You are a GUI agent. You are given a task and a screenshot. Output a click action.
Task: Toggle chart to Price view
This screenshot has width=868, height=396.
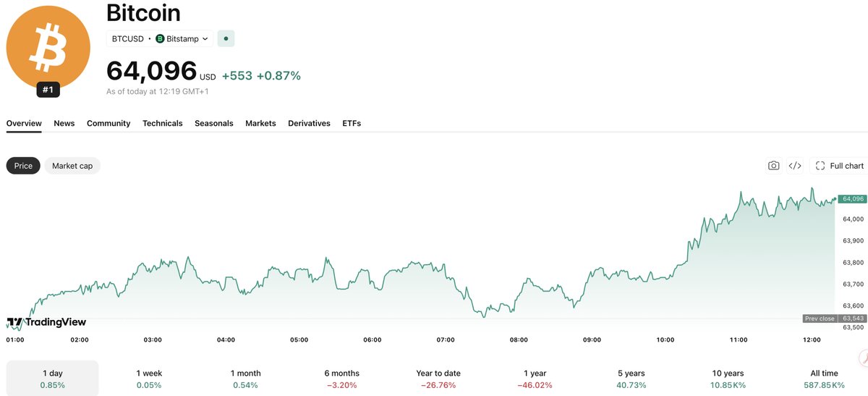[23, 166]
